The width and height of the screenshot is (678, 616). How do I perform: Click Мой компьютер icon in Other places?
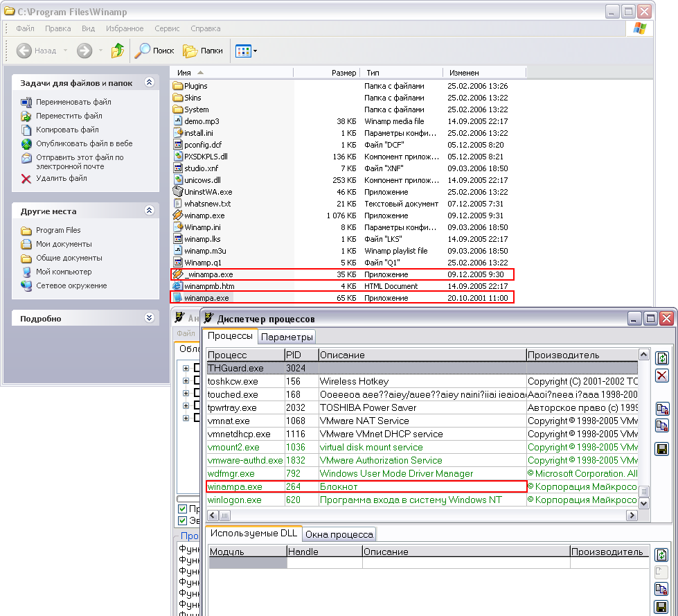click(26, 272)
